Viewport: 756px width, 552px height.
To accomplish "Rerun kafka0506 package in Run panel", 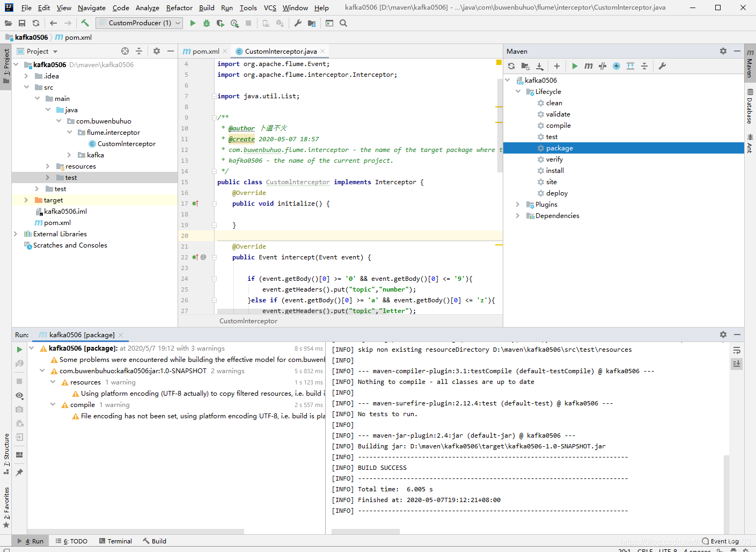I will click(x=19, y=349).
